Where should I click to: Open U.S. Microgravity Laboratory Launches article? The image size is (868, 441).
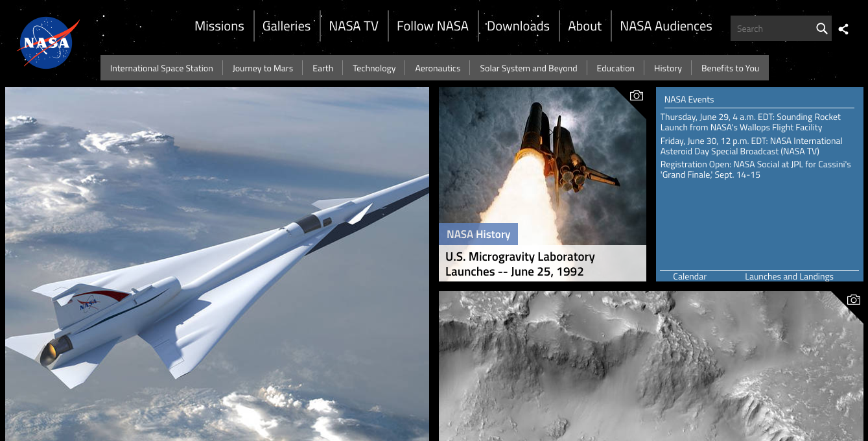tap(520, 264)
